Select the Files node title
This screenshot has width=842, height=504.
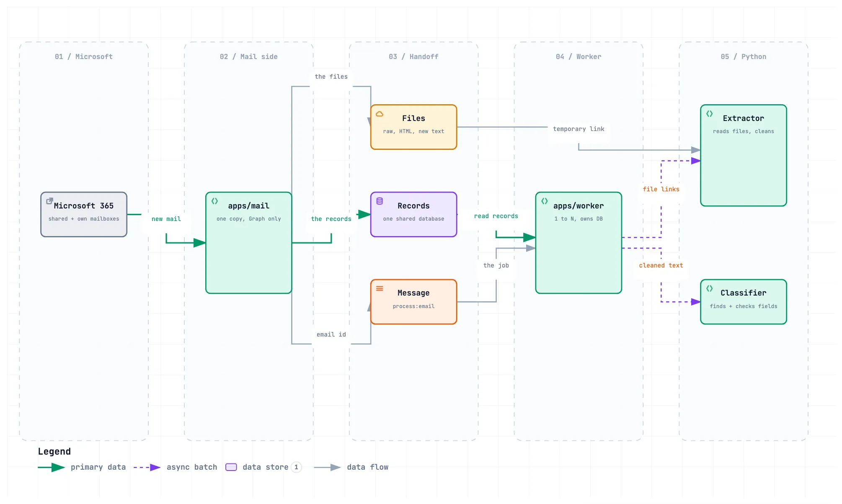coord(414,118)
